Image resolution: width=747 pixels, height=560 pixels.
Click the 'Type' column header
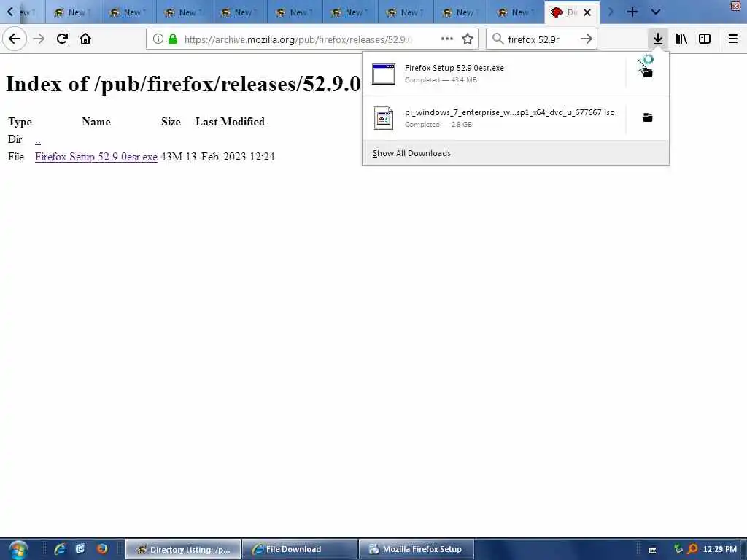click(x=20, y=122)
